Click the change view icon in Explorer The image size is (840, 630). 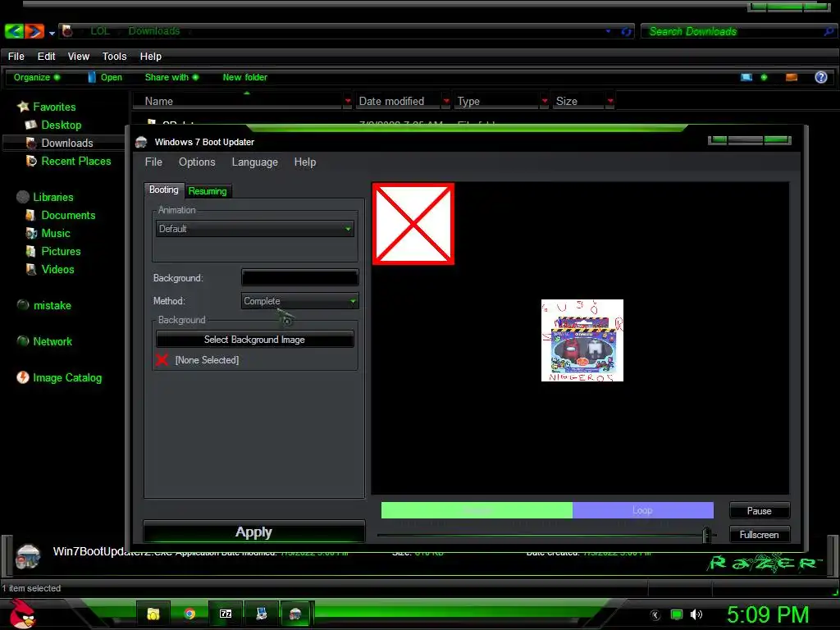[x=746, y=77]
